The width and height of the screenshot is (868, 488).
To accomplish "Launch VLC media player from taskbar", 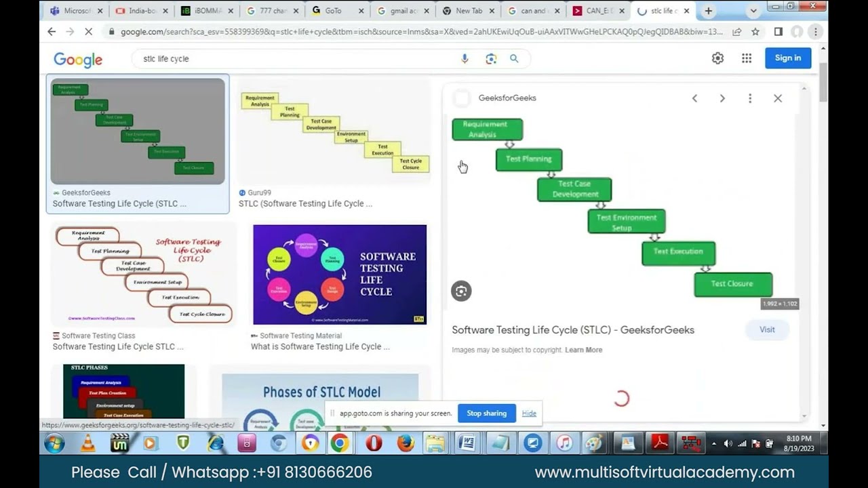I will [x=87, y=443].
